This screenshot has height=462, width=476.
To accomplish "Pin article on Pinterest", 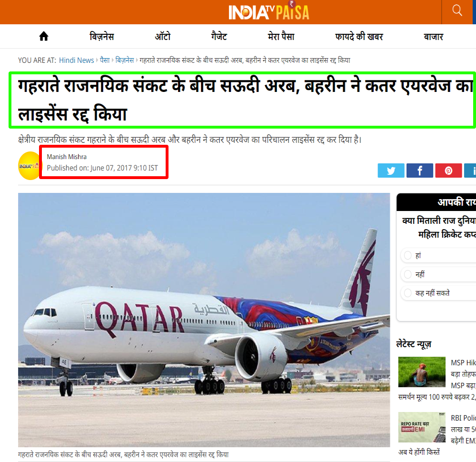I will click(x=448, y=171).
